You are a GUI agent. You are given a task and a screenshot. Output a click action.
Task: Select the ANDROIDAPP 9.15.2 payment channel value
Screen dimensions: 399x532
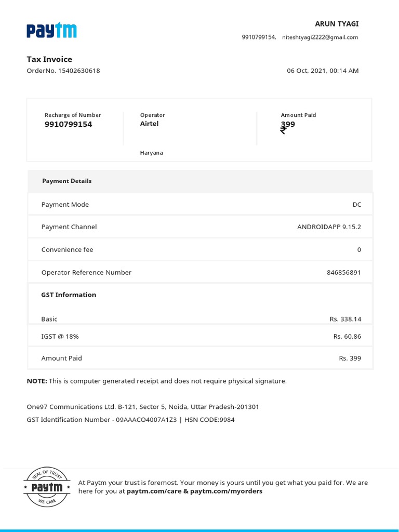[329, 227]
